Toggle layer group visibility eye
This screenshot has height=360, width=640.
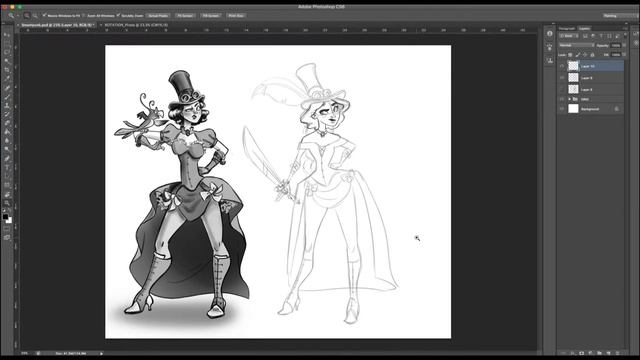click(562, 99)
